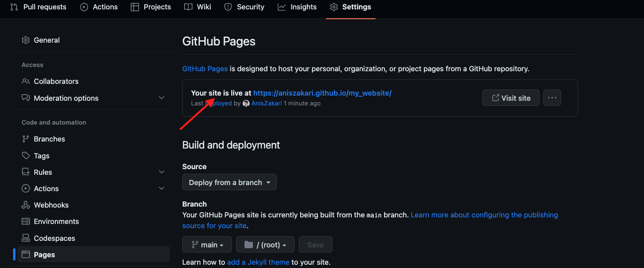Expand the sidebar Actions chevron
644x268 pixels.
162,189
